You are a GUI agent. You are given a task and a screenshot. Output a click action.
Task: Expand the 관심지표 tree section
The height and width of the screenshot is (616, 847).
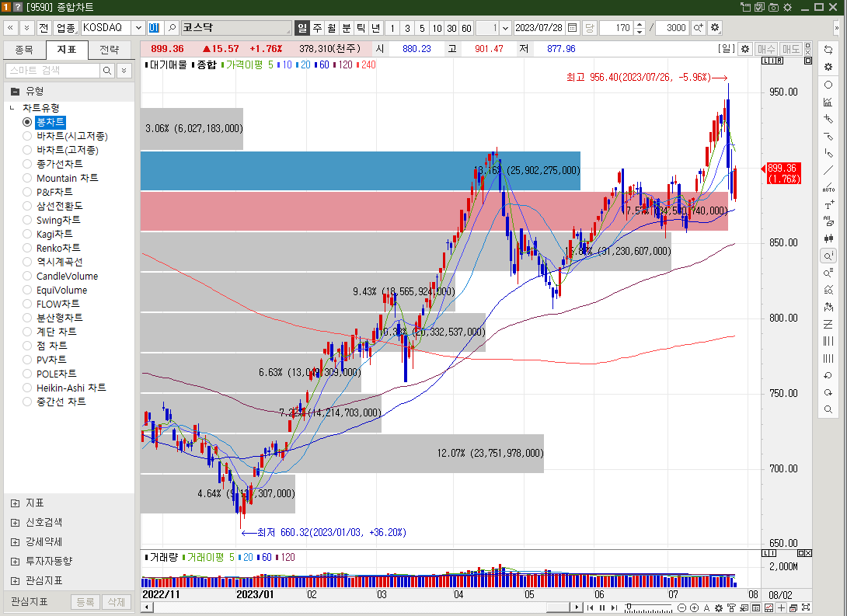coord(15,581)
